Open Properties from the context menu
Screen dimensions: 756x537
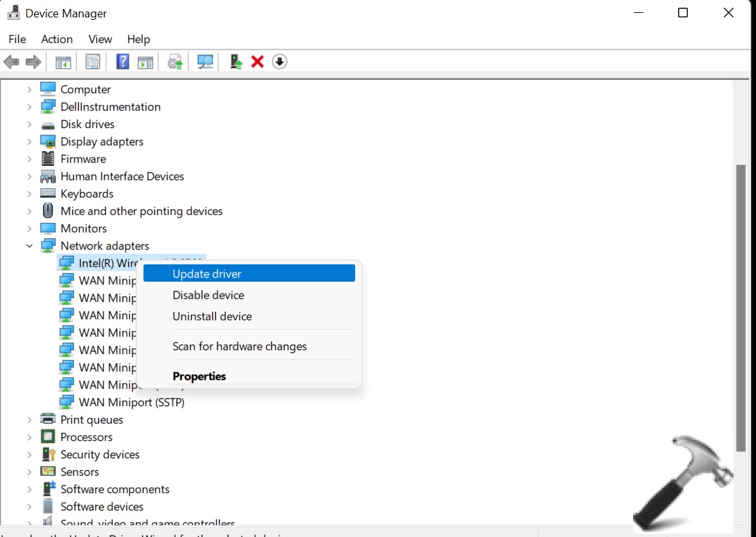[199, 376]
